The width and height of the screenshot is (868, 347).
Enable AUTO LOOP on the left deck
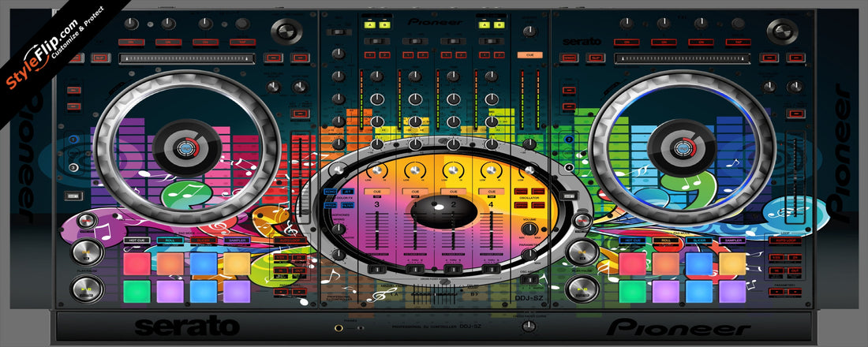click(x=290, y=241)
